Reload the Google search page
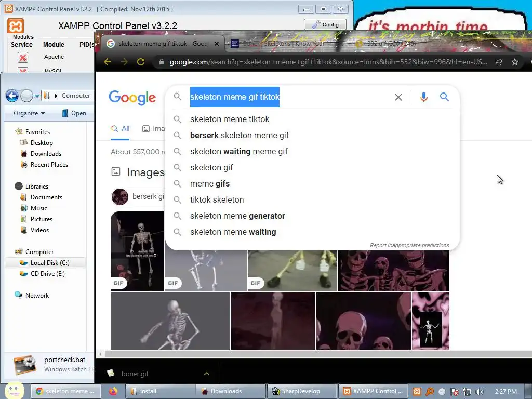The height and width of the screenshot is (399, 532). [x=141, y=62]
